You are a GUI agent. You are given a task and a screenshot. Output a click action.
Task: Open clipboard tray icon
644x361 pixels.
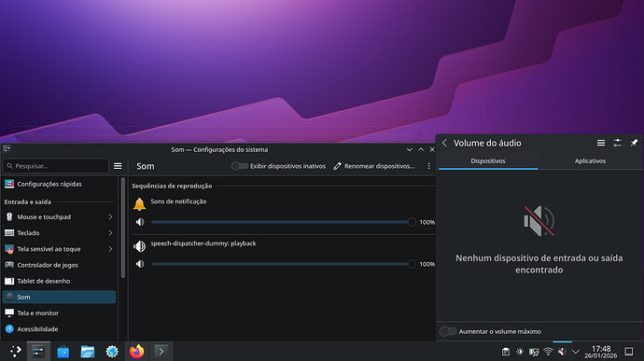(506, 352)
